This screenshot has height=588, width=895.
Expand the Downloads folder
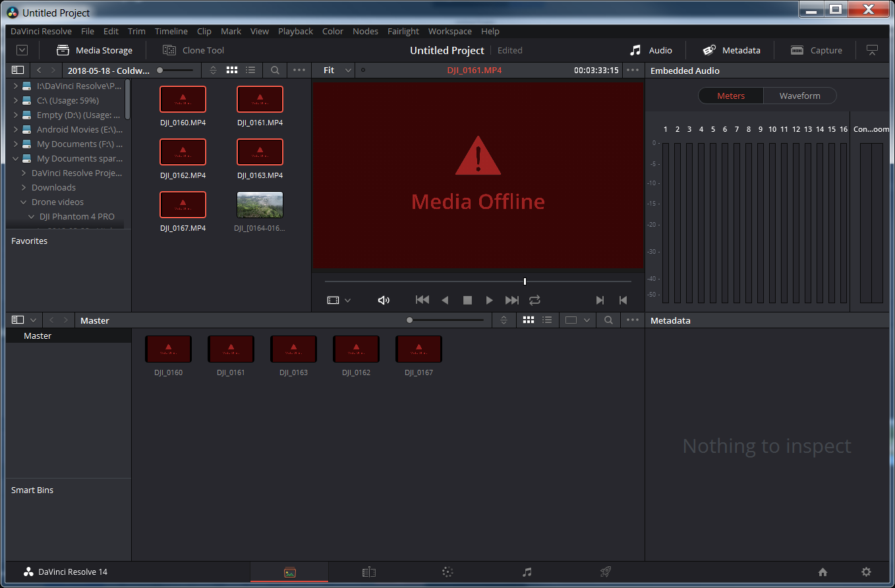pyautogui.click(x=24, y=187)
